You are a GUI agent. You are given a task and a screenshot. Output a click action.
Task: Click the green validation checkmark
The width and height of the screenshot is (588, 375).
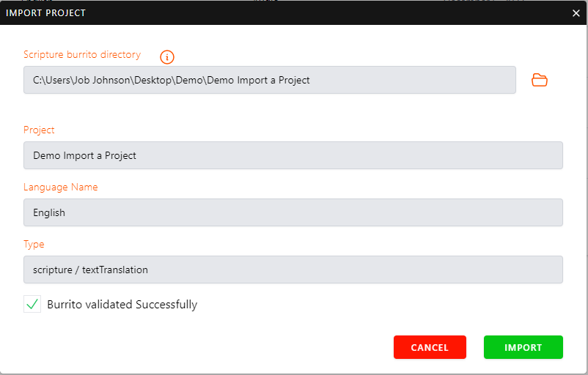pos(32,304)
